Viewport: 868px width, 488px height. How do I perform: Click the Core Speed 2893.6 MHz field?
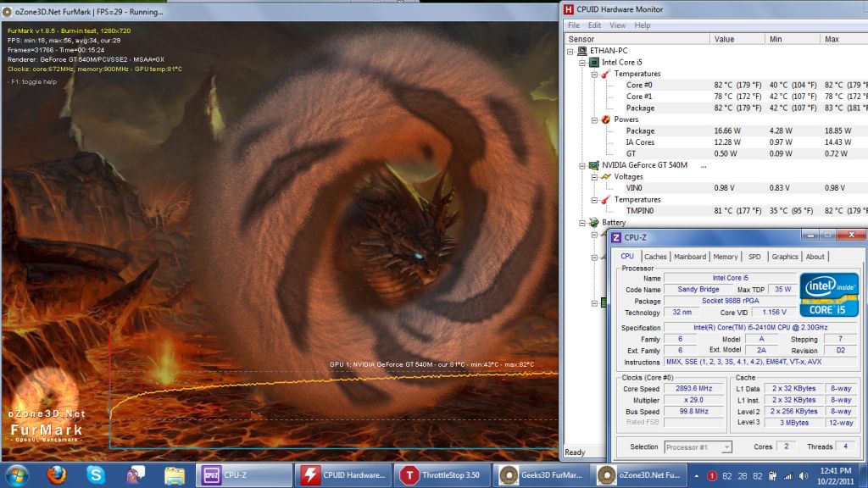click(694, 389)
